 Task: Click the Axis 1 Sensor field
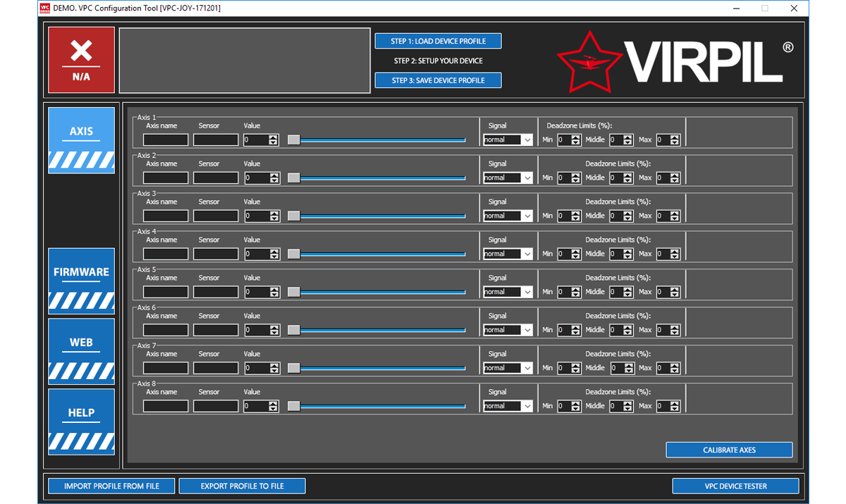216,140
